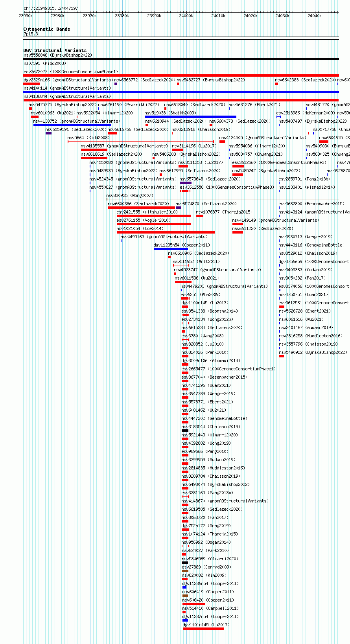Click the DGV Structural Variants track title

coord(55,50)
